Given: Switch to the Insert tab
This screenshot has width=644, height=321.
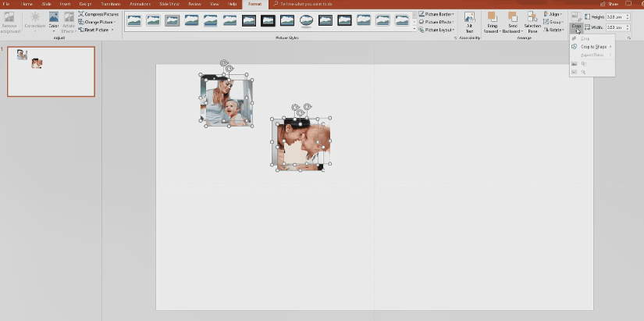Looking at the screenshot, I should 65,4.
